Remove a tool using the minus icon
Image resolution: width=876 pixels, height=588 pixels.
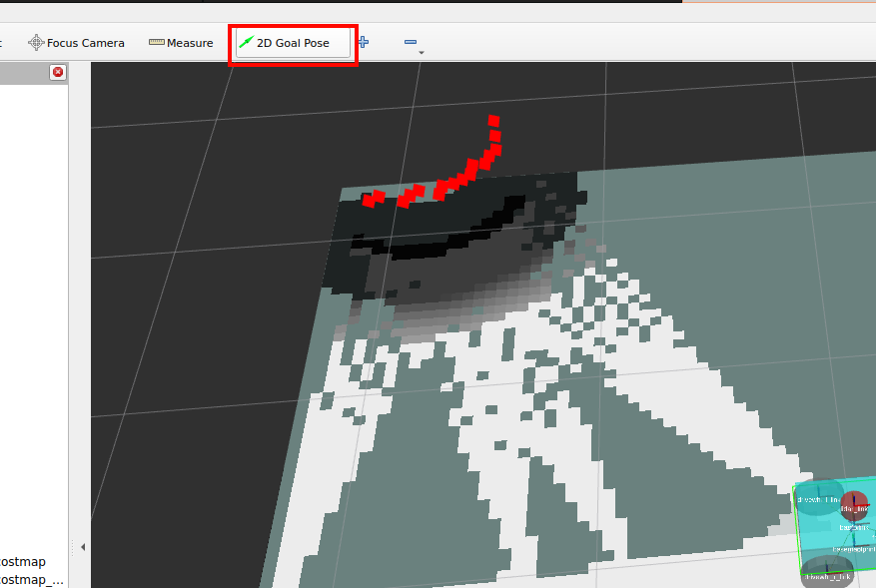pyautogui.click(x=410, y=42)
